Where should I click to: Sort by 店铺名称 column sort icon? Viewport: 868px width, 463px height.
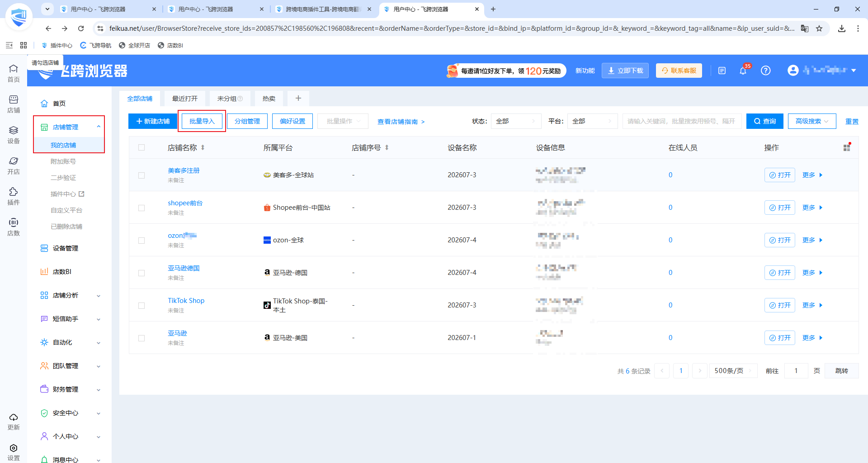pyautogui.click(x=203, y=148)
